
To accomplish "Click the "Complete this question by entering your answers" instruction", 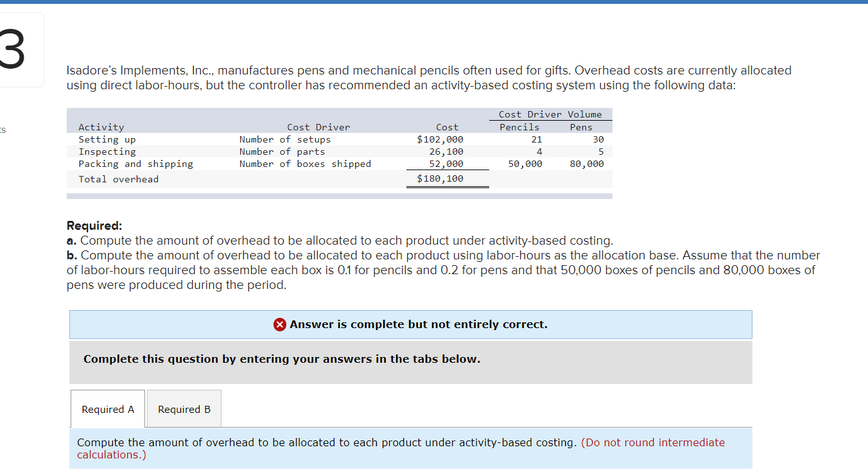I will [x=282, y=359].
